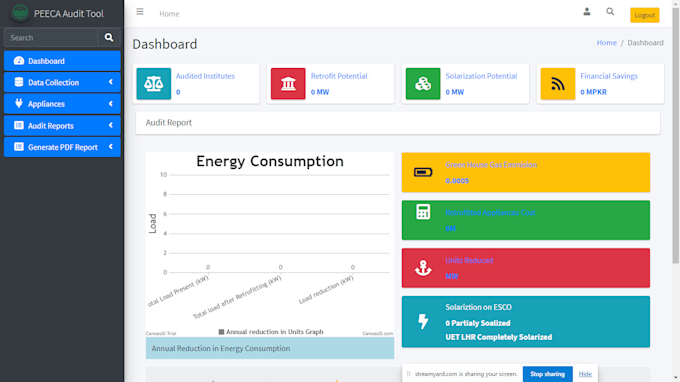Viewport: 680px width, 382px height.
Task: Click the Green House Gas Emmision title
Action: point(491,165)
